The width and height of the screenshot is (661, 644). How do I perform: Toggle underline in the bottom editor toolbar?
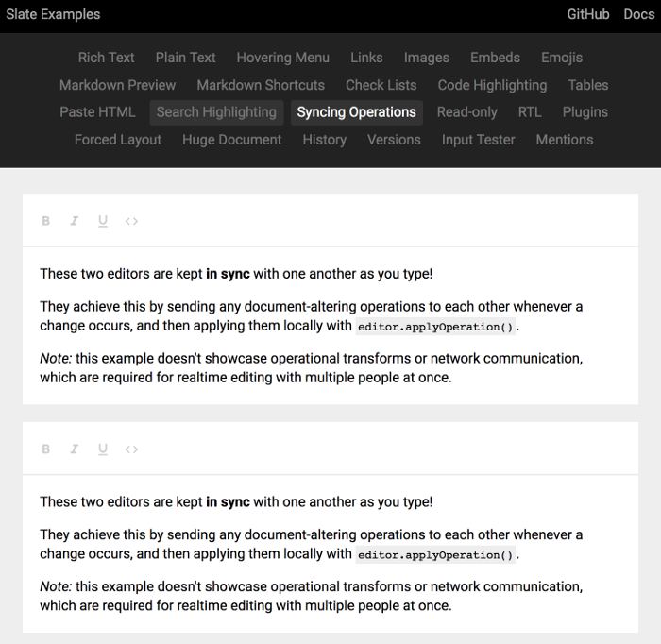coord(103,449)
